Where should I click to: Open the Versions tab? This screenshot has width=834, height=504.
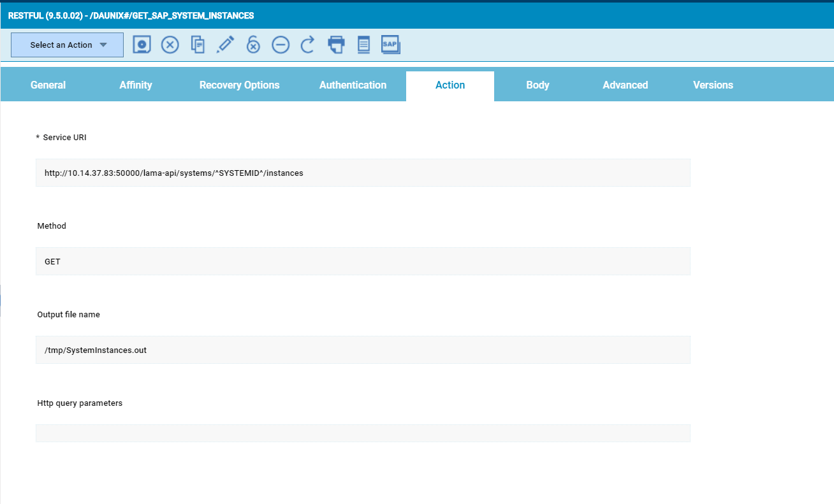tap(713, 85)
